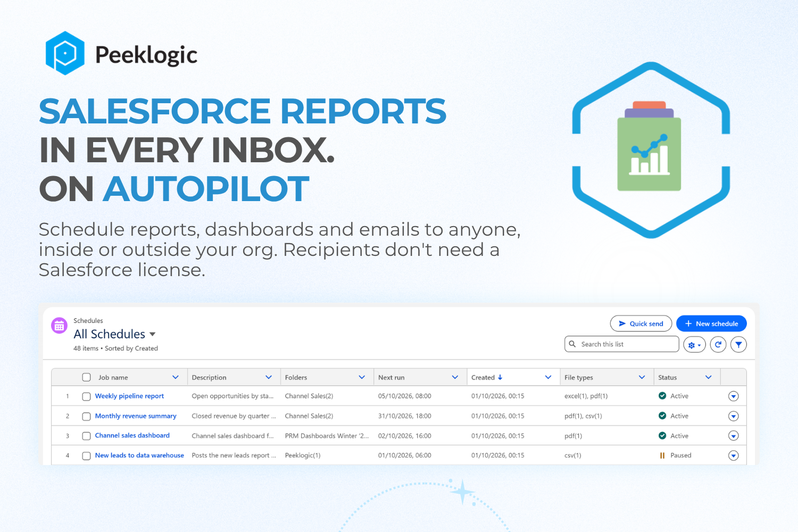Click the Next run value 05/10/2026, 08:00

point(405,396)
